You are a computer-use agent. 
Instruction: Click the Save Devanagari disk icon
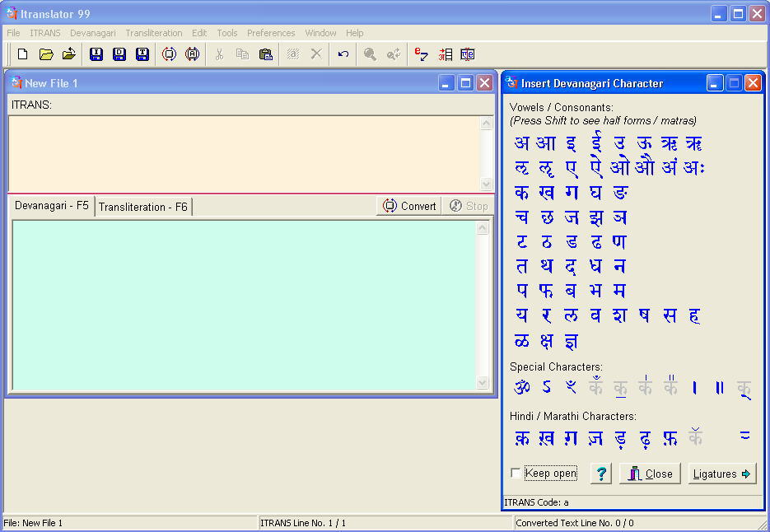click(119, 54)
